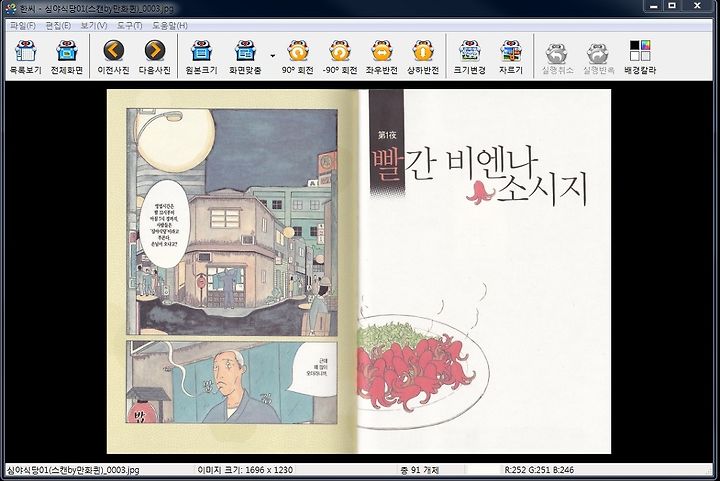720x481 pixels.
Task: Click the 실행반복 redo icon
Action: click(x=598, y=57)
